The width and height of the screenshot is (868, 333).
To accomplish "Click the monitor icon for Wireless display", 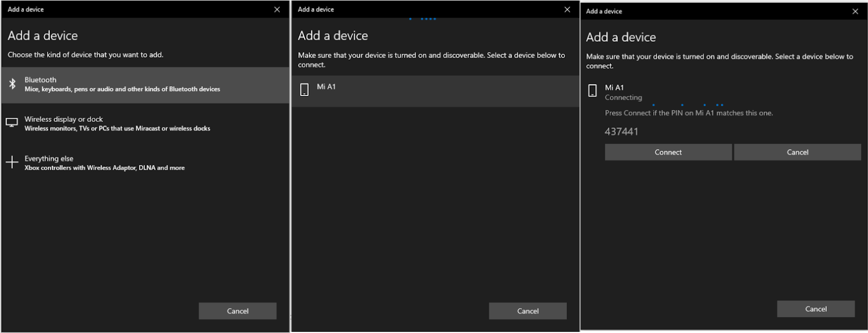I will tap(12, 123).
